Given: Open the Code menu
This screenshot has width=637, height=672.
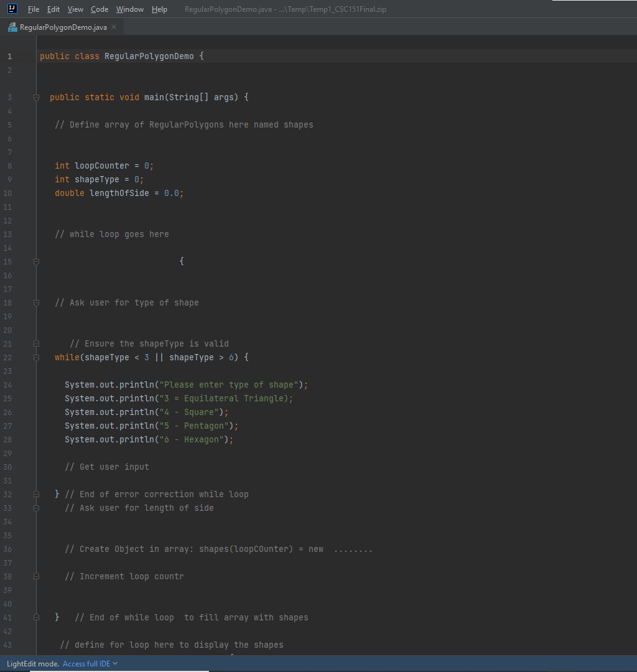Looking at the screenshot, I should point(99,9).
